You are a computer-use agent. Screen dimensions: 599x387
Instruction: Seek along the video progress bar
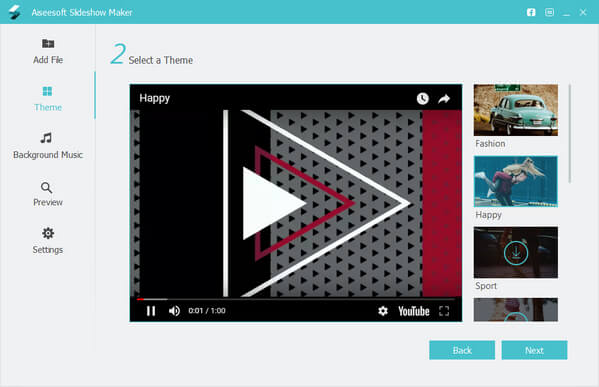pyautogui.click(x=296, y=299)
